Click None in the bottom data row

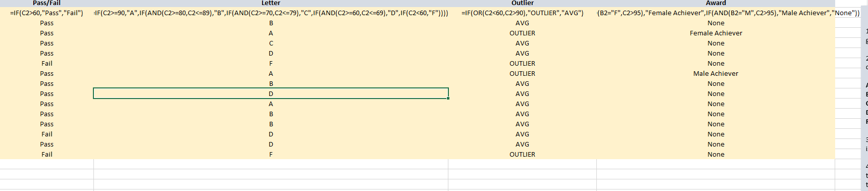[716, 154]
